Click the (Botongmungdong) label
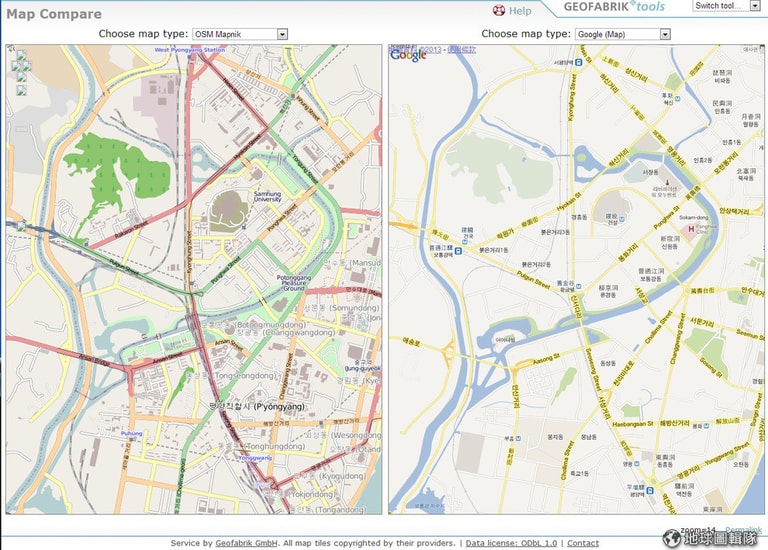 [x=270, y=325]
